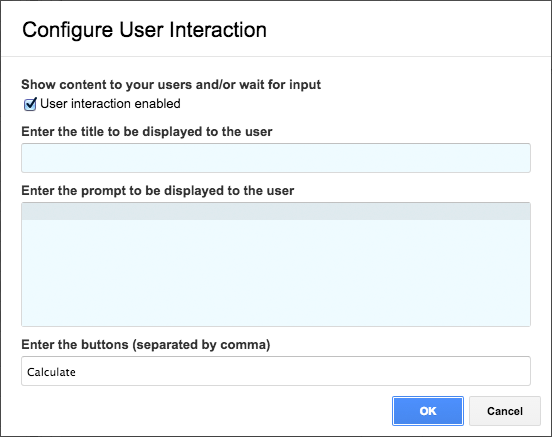552x437 pixels.
Task: Click the grey toolbar strip above prompt editor
Action: click(x=276, y=211)
